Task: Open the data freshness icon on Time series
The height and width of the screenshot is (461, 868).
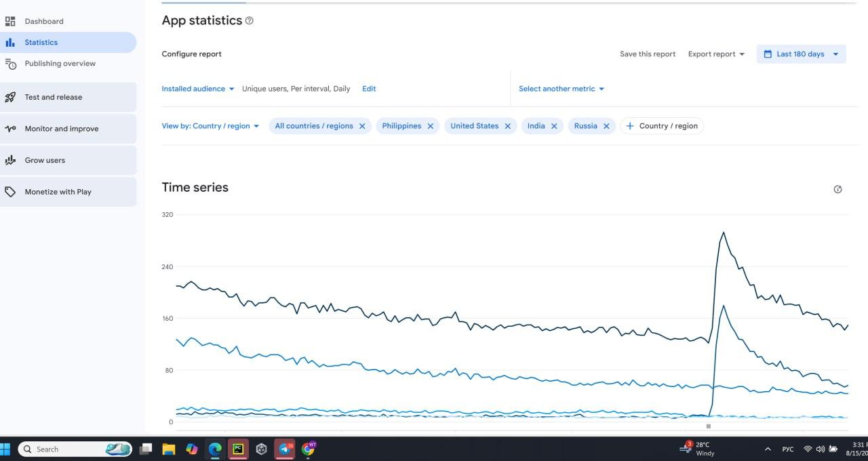Action: [x=837, y=189]
